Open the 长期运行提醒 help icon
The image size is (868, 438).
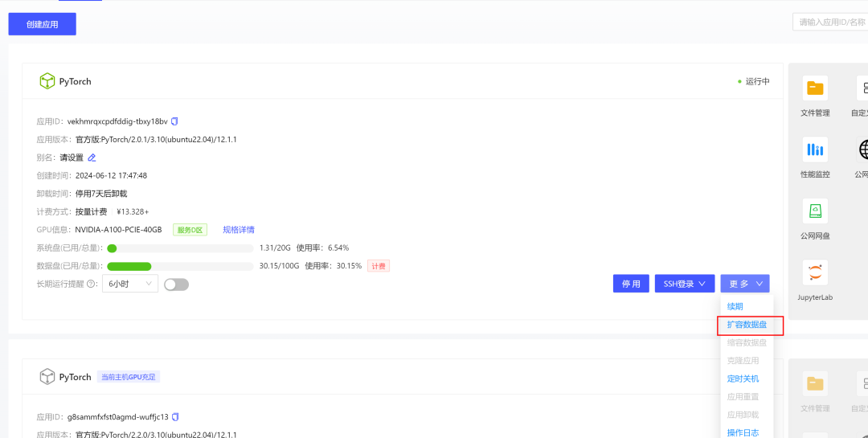92,284
